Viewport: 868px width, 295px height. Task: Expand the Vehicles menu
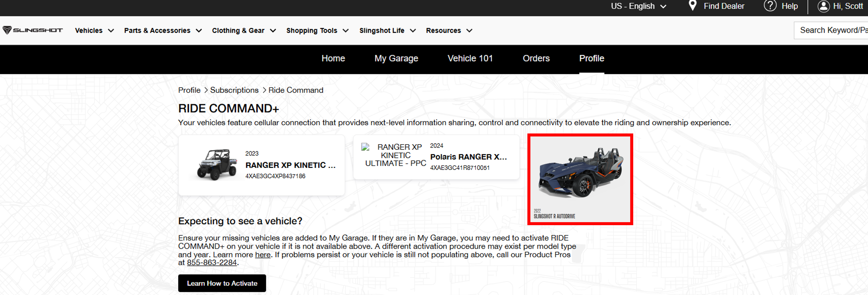click(94, 31)
